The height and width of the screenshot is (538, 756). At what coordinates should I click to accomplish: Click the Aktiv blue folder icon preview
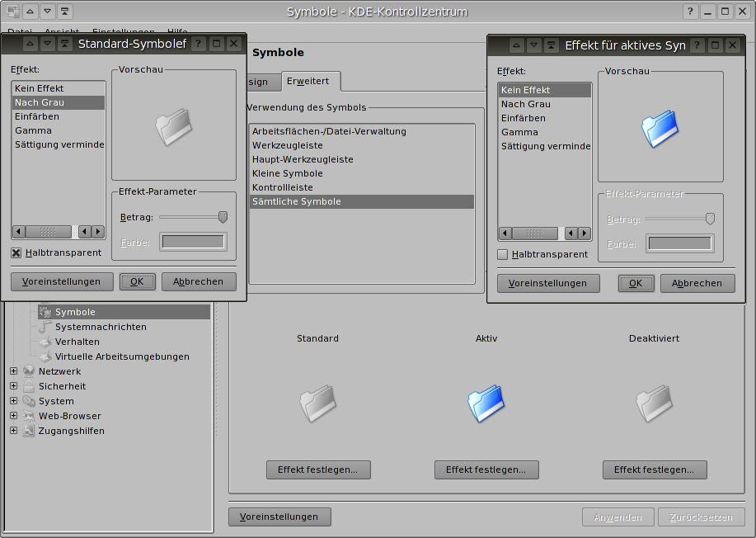click(486, 403)
